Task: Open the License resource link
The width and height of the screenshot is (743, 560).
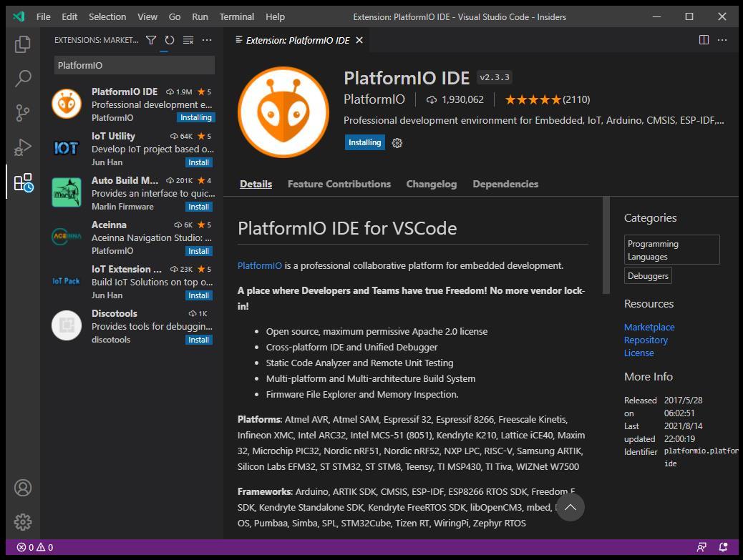Action: tap(638, 353)
